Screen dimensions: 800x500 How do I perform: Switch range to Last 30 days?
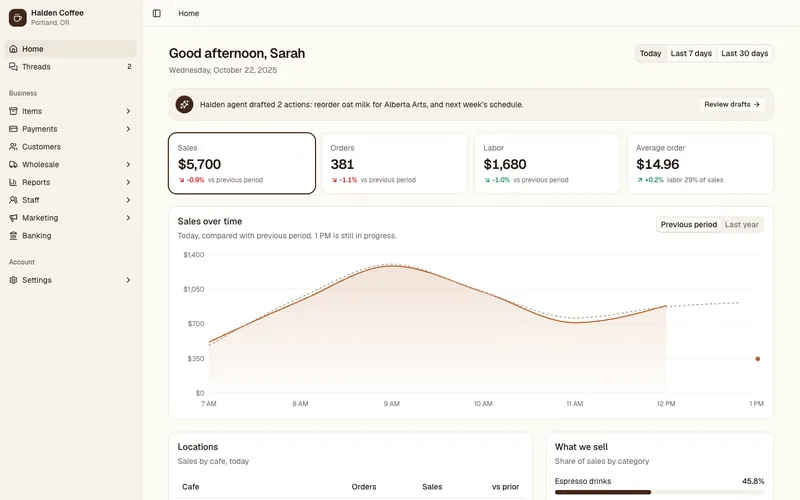(744, 54)
